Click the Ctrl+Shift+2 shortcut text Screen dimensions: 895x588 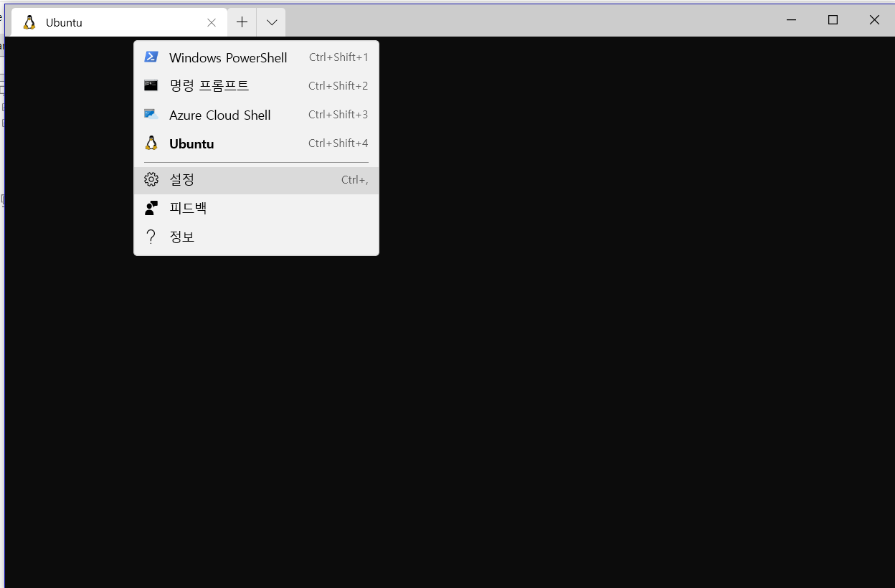(x=338, y=86)
